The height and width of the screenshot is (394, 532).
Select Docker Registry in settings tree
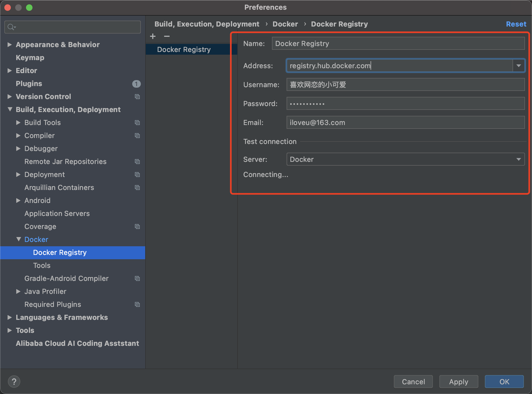click(x=73, y=252)
